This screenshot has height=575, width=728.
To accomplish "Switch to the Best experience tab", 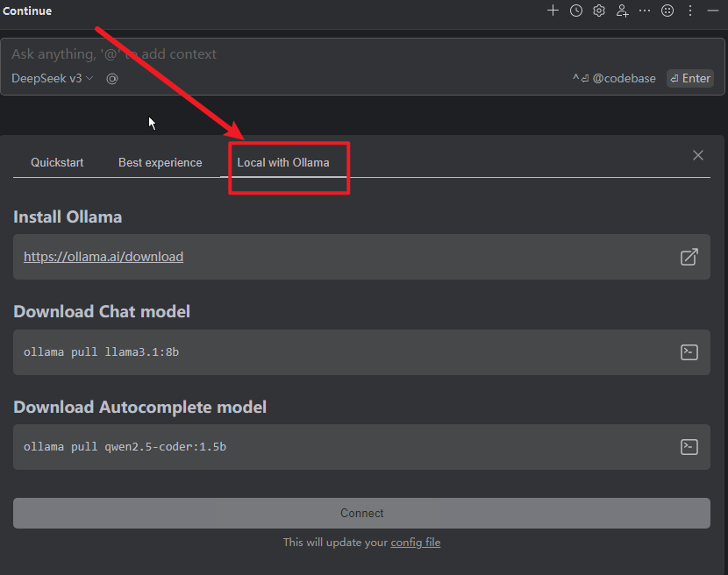I will [x=161, y=162].
